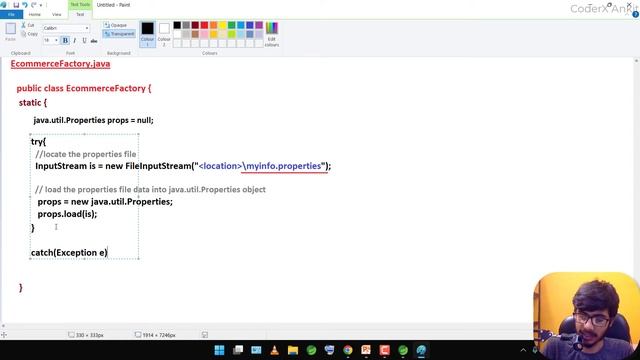Switch to Paint icon in the taskbar
640x360 pixels.
[x=421, y=350]
